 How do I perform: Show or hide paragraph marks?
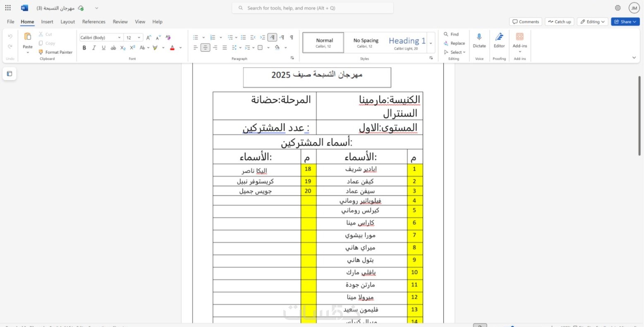tap(292, 37)
